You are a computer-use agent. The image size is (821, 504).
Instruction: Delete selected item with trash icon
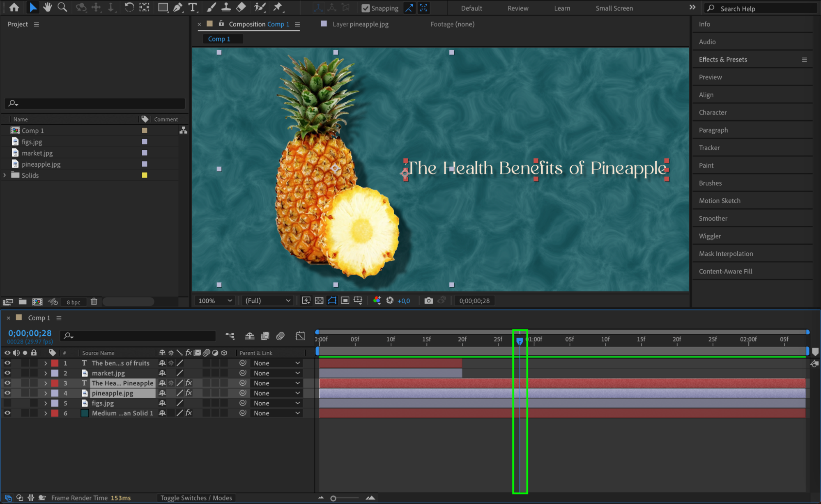point(94,302)
